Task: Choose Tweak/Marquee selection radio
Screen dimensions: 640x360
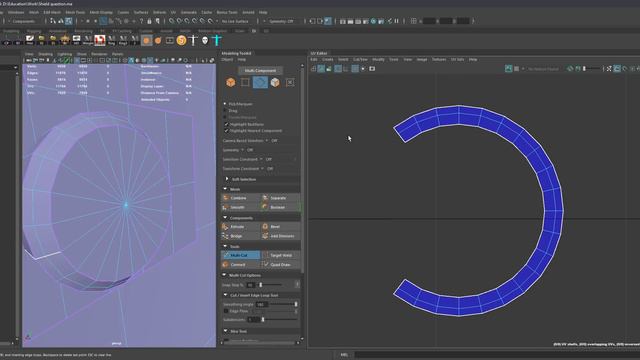Action: point(224,117)
